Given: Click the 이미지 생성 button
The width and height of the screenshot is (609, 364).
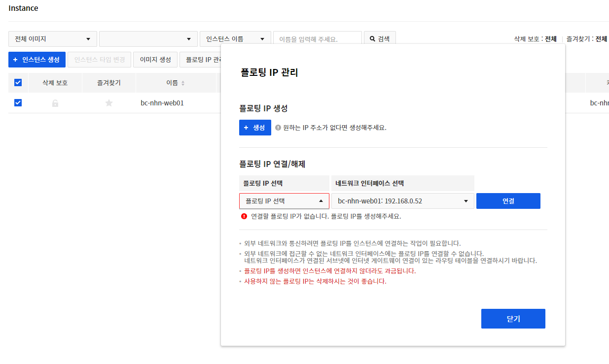Looking at the screenshot, I should (x=155, y=59).
